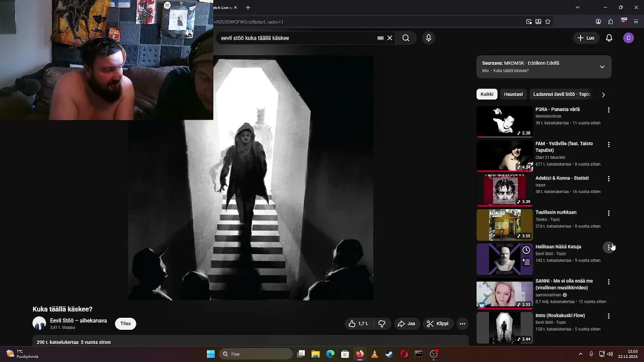644x362 pixels.
Task: Click the Hae taskbar search box
Action: [257, 354]
